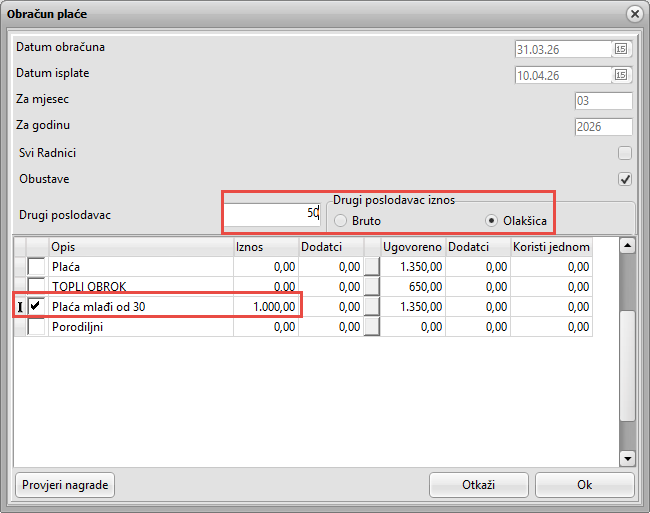
Task: Click small button in Plaća mlađi od 30 row
Action: click(x=372, y=307)
